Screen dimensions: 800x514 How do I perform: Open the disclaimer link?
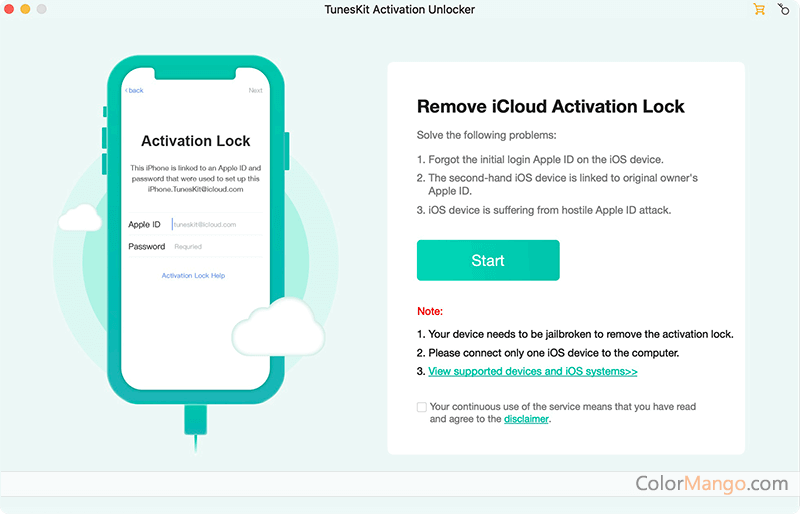pos(526,419)
